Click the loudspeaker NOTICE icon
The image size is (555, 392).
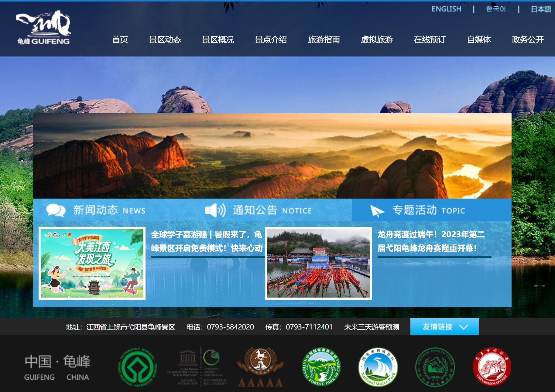coord(216,210)
